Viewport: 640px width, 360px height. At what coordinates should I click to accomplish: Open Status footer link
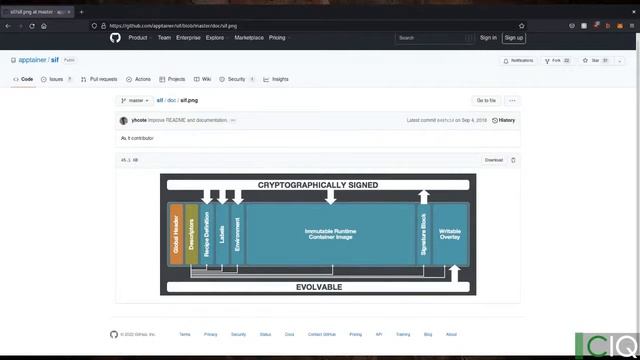[265, 334]
